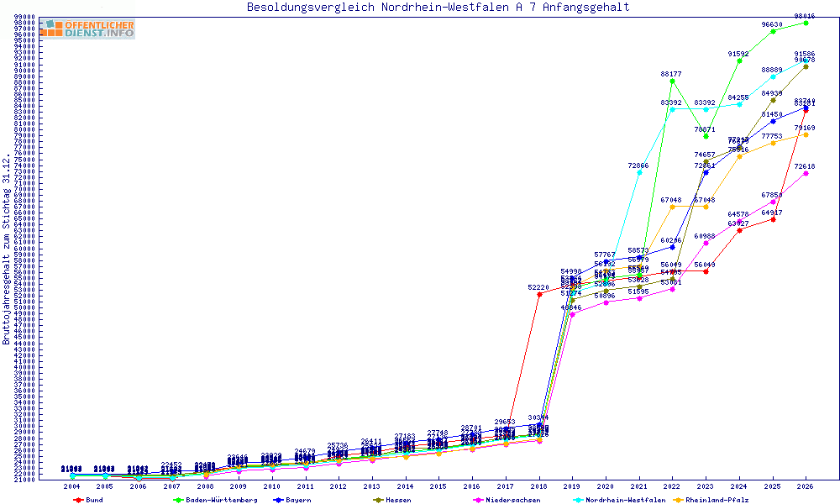Viewport: 840px width, 504px height.
Task: Click the red Bund legend marker
Action: (x=77, y=501)
